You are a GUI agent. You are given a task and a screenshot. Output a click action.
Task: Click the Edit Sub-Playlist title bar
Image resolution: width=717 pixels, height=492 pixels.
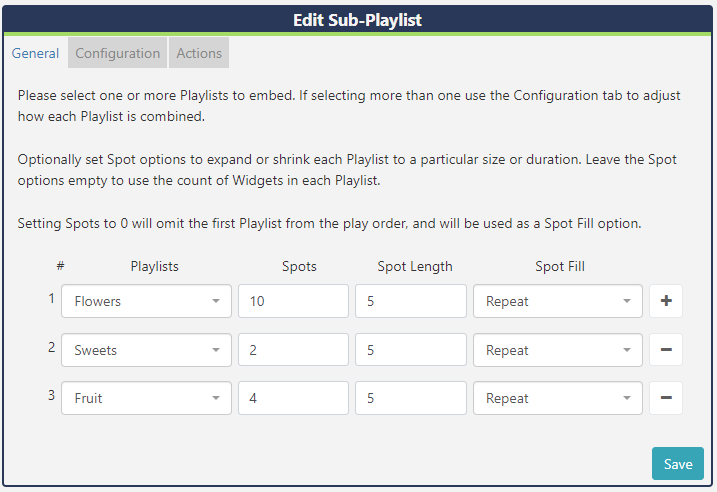point(358,19)
